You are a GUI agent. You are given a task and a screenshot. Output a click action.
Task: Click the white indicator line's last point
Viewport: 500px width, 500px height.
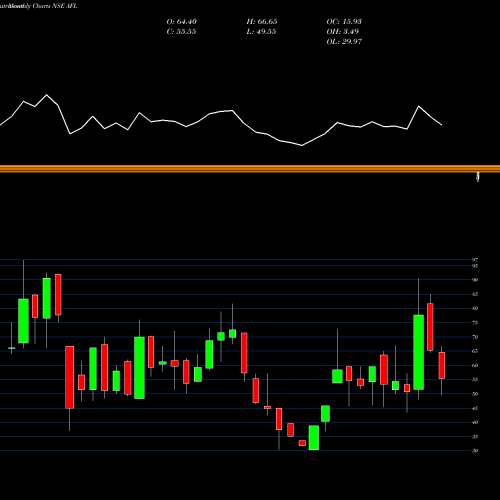(x=442, y=125)
